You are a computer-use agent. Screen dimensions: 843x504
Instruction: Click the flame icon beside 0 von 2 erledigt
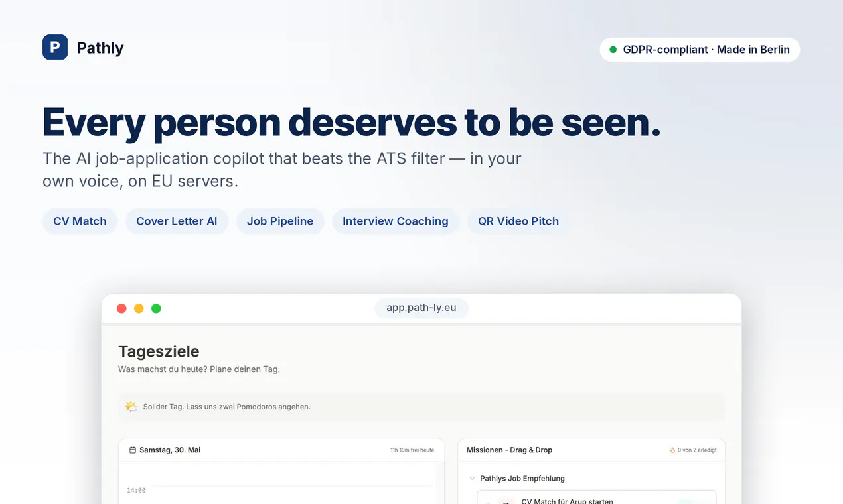[672, 450]
